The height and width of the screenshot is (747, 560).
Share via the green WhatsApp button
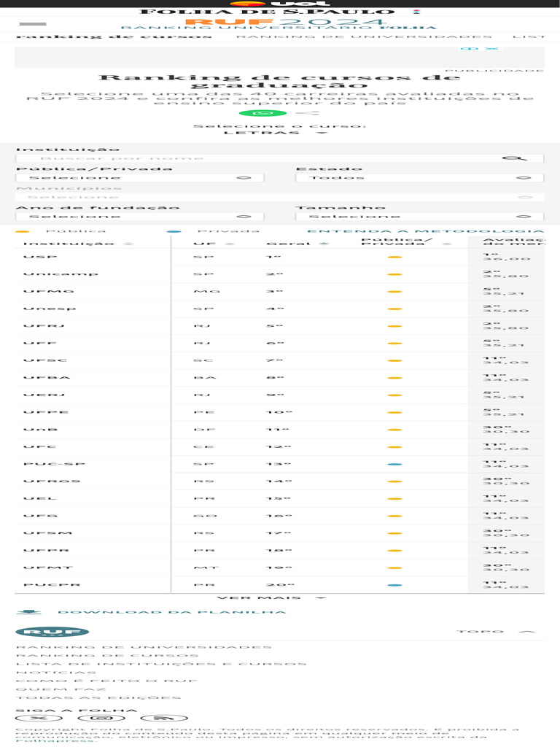(262, 113)
